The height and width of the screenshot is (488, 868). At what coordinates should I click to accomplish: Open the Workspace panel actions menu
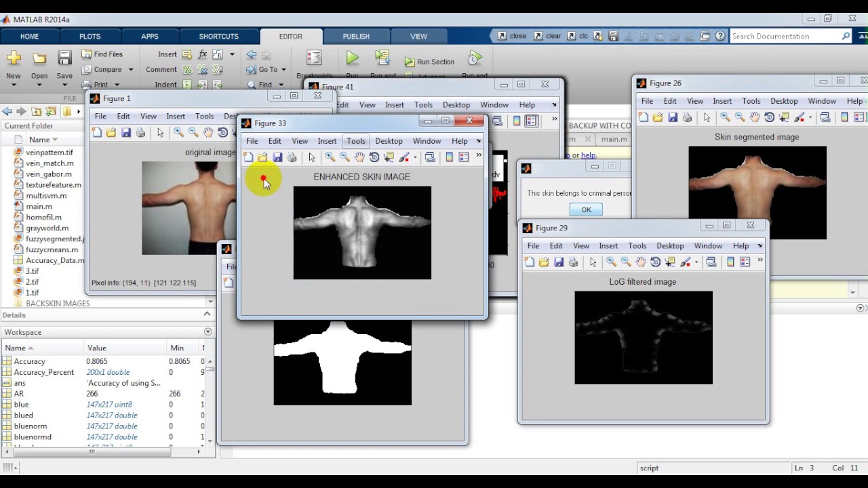coord(208,332)
